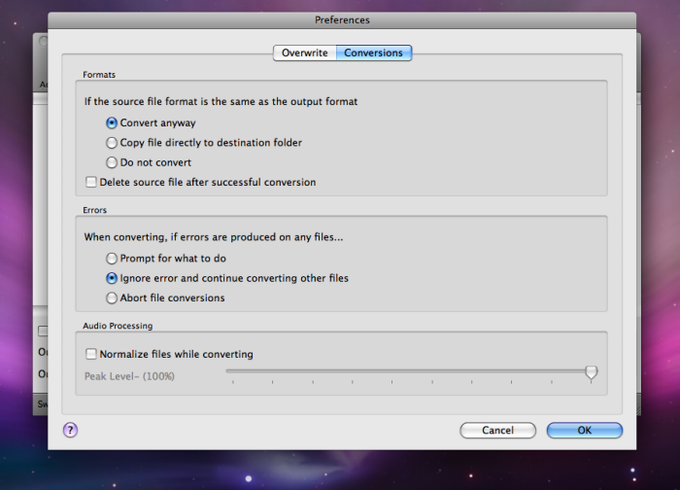The height and width of the screenshot is (490, 680).
Task: Click the 'Errors' section heading
Action: 95,210
